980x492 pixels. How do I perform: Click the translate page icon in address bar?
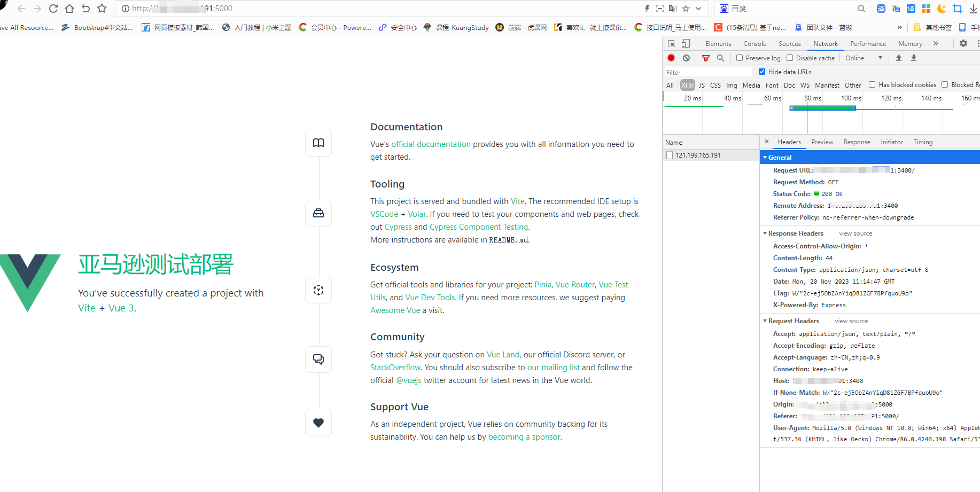click(x=673, y=9)
